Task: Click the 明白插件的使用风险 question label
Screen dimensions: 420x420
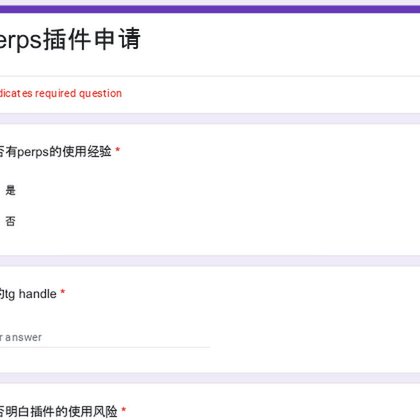Action: coord(58,411)
